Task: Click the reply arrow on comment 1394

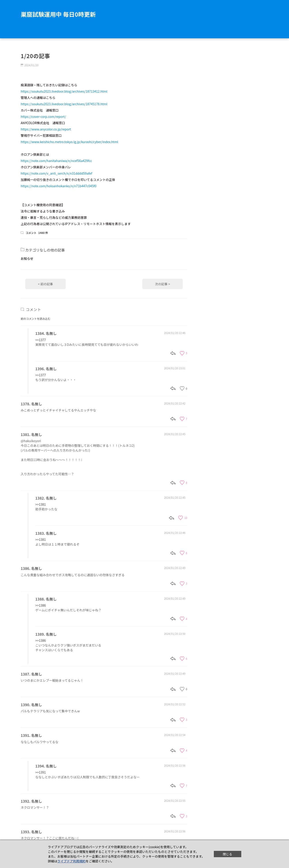Action: (x=173, y=786)
